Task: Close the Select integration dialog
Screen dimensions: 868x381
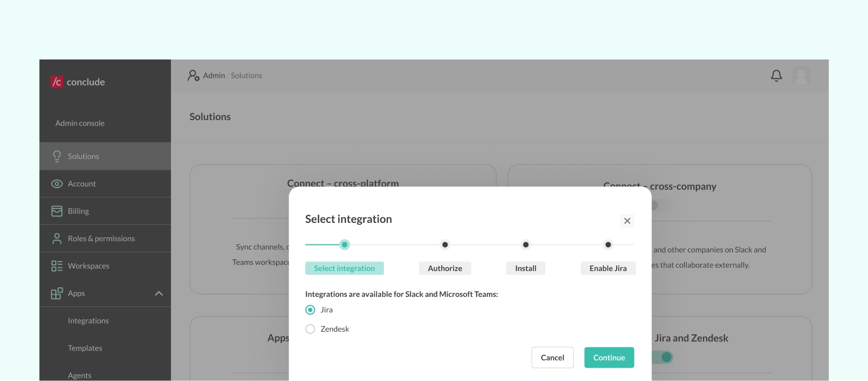Action: [627, 221]
